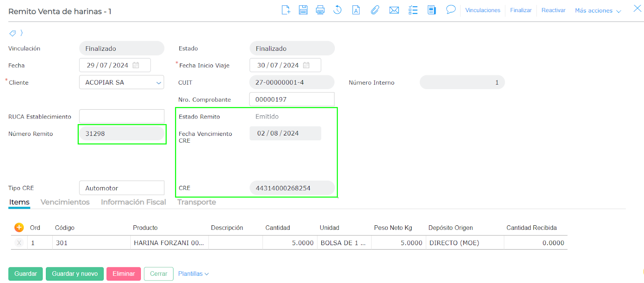Click the tag label icon
This screenshot has height=283, width=644.
pos(13,33)
